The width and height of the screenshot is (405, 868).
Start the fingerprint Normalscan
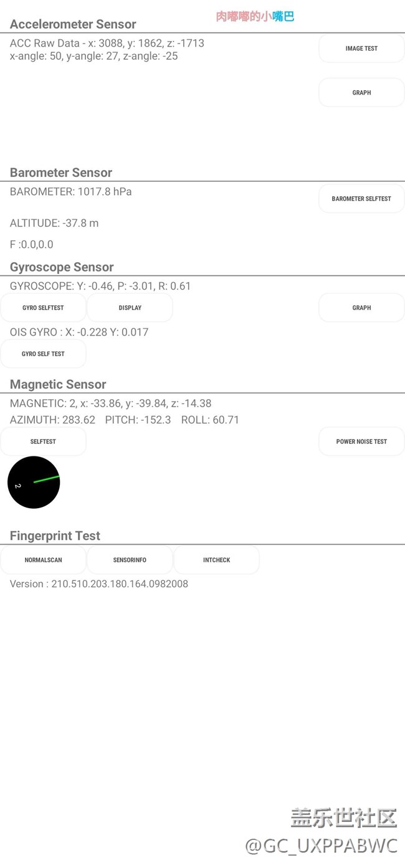coord(43,560)
